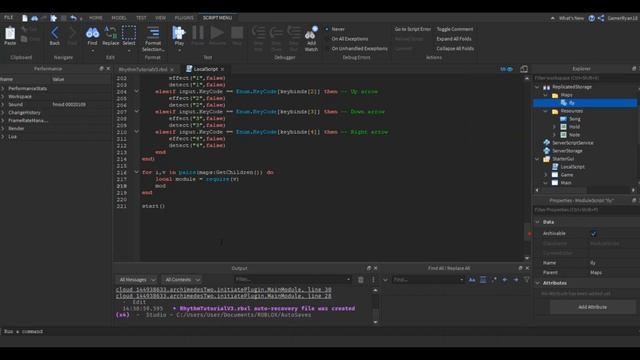Screen dimensions: 640x360
Task: Open the All Messages dropdown
Action: [x=137, y=280]
